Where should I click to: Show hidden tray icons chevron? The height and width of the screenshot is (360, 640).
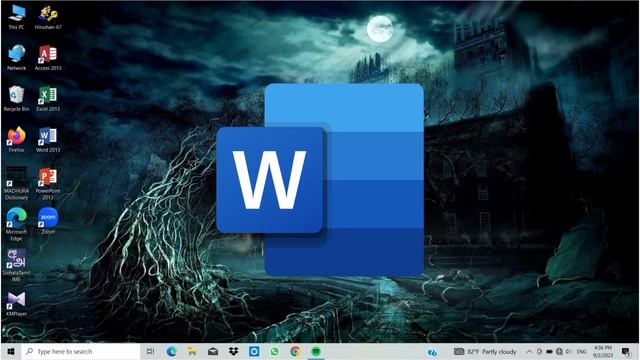[x=529, y=351]
